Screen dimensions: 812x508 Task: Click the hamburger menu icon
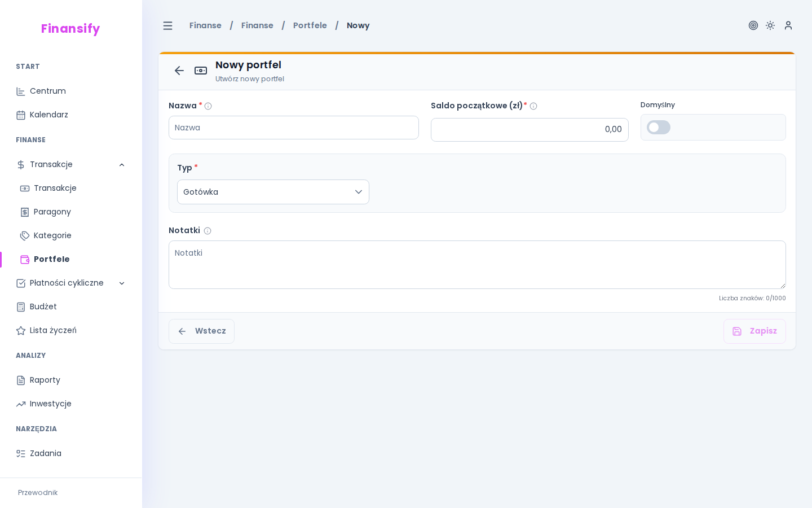coord(167,25)
